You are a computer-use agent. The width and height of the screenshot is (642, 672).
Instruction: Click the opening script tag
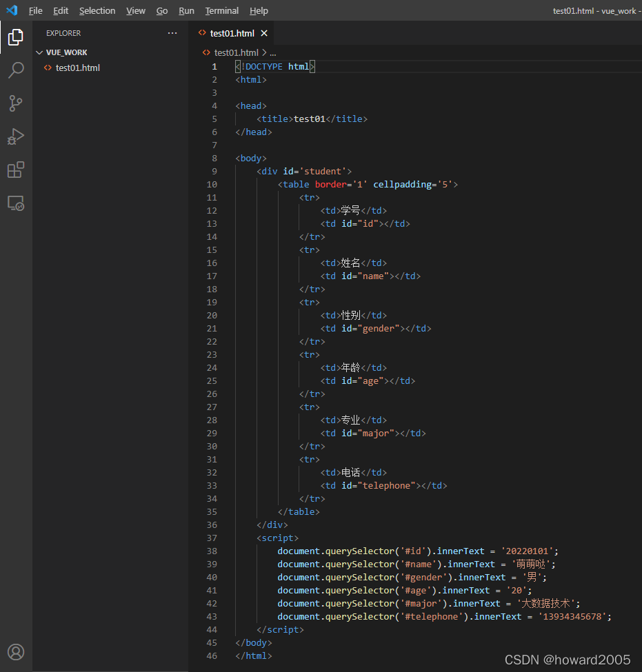pos(277,538)
